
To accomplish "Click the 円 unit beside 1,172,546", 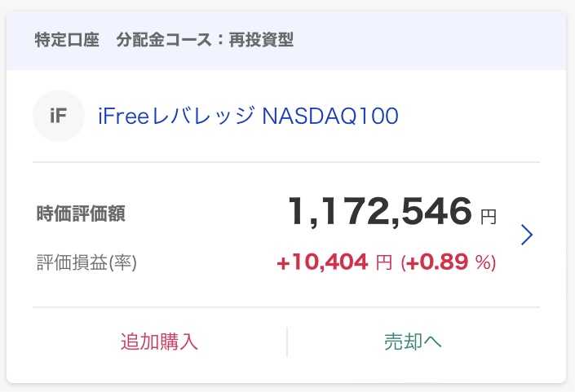I will (x=489, y=217).
